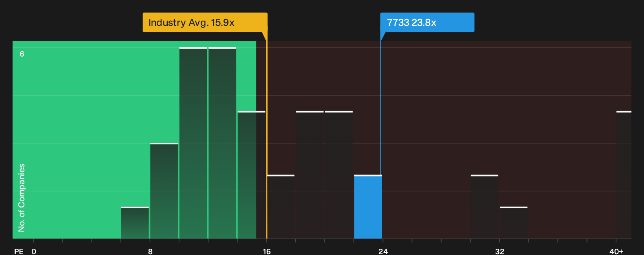Click the dark bar ending at PE 32

coord(485,207)
